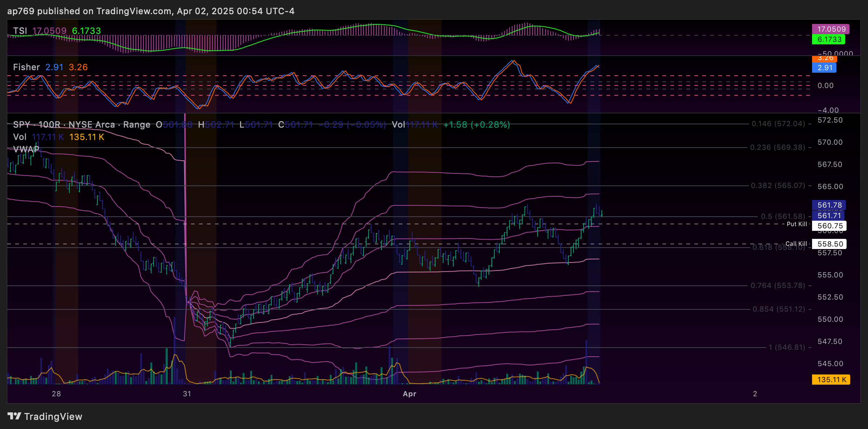Click the Apr label on time axis
Viewport: 868px width, 429px height.
point(410,394)
